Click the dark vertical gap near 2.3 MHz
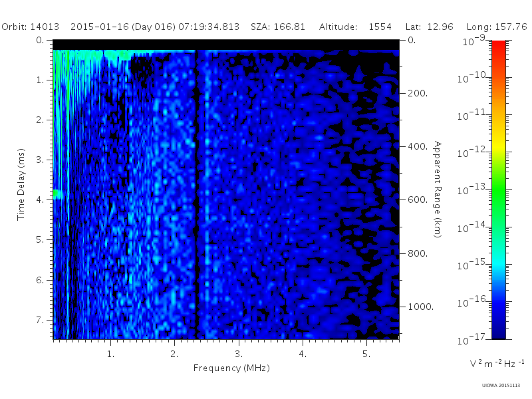 (x=196, y=194)
